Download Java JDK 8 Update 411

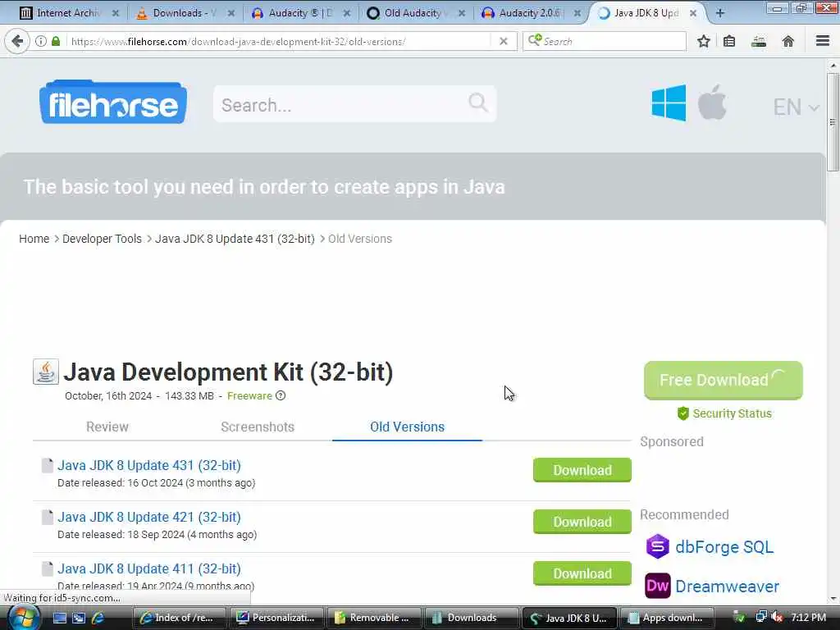582,573
